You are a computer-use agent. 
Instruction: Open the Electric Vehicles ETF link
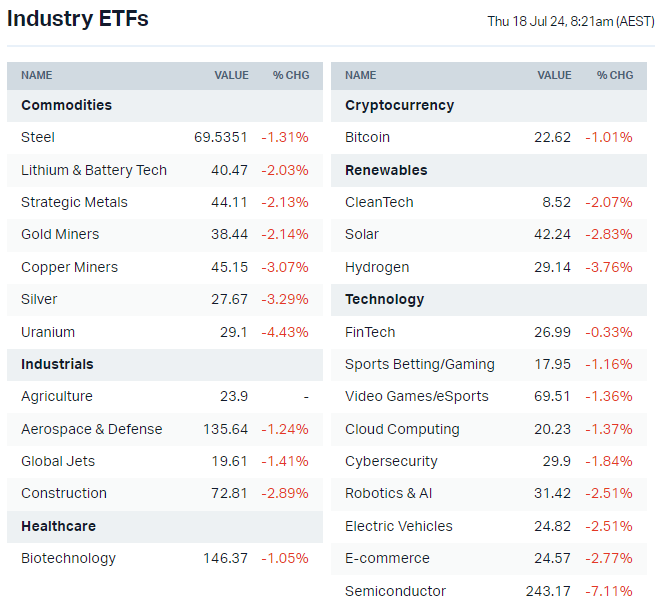(398, 526)
